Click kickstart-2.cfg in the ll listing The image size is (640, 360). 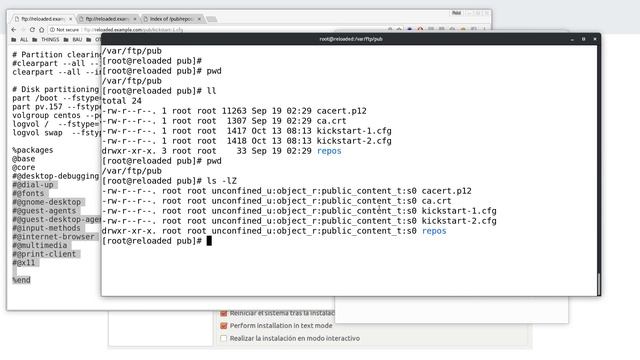coord(354,141)
